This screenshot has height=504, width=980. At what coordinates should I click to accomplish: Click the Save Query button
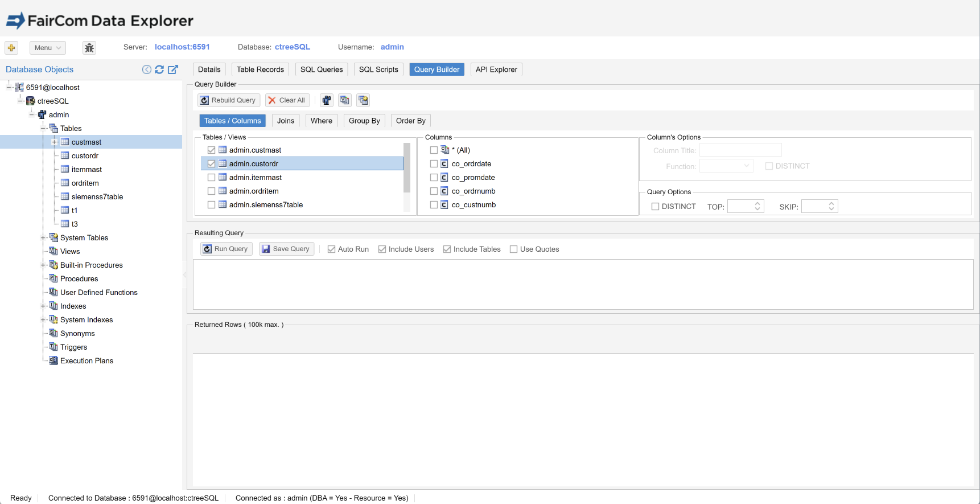tap(286, 249)
